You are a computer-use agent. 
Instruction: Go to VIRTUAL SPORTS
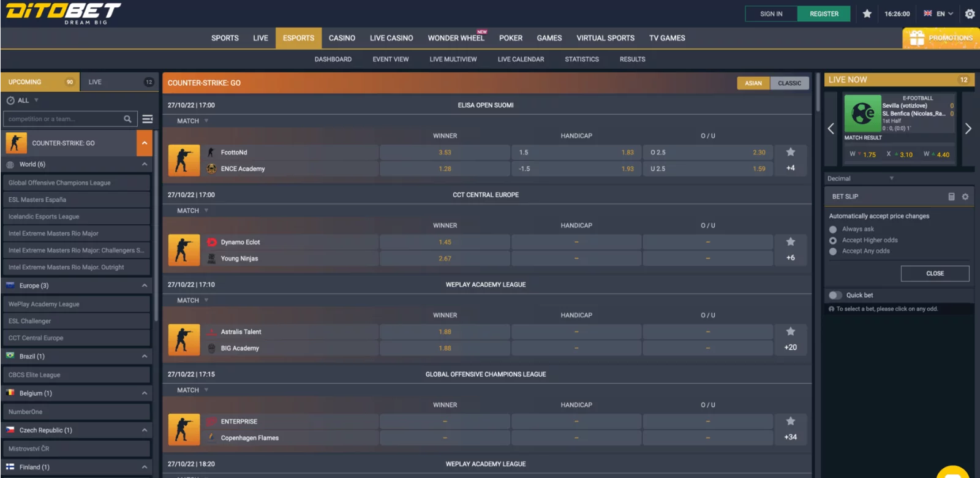point(605,38)
